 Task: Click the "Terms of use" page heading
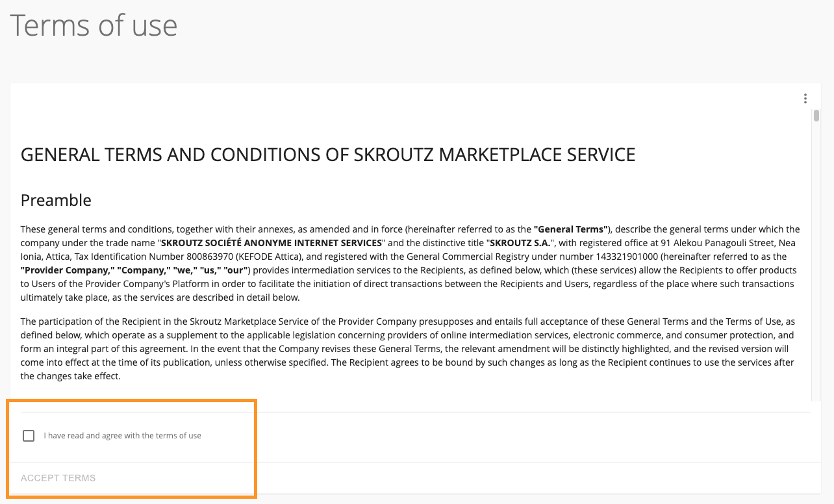click(94, 25)
